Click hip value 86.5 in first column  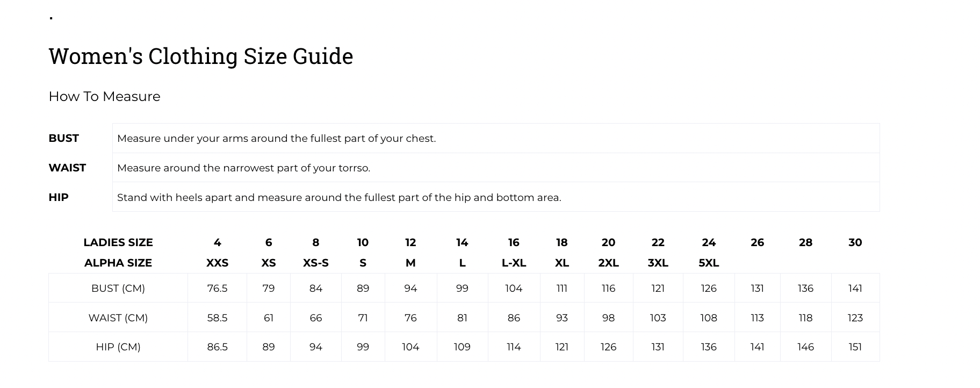click(x=217, y=347)
